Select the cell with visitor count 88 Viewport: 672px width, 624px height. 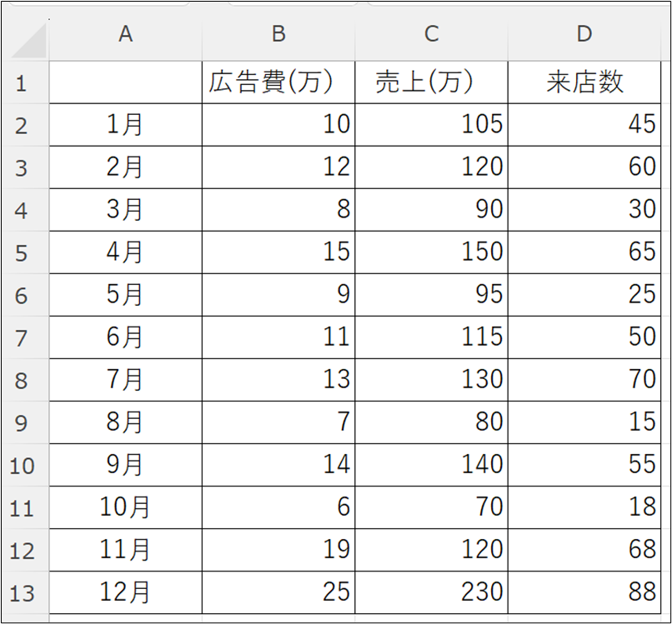click(584, 592)
